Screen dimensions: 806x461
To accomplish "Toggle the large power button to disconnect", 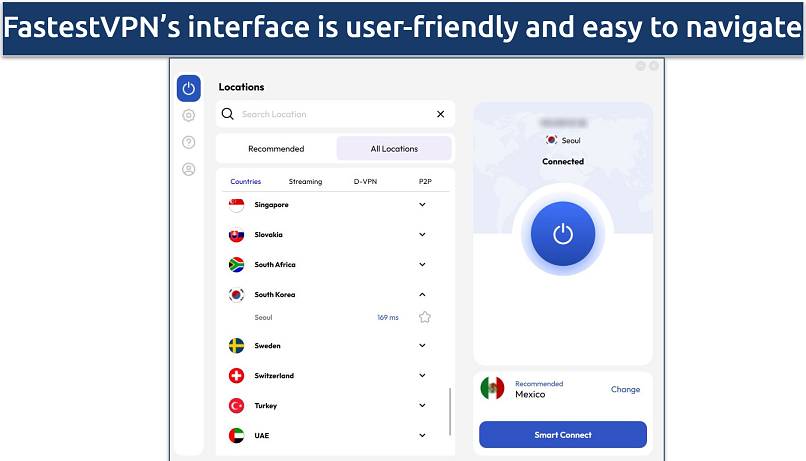I will [563, 234].
